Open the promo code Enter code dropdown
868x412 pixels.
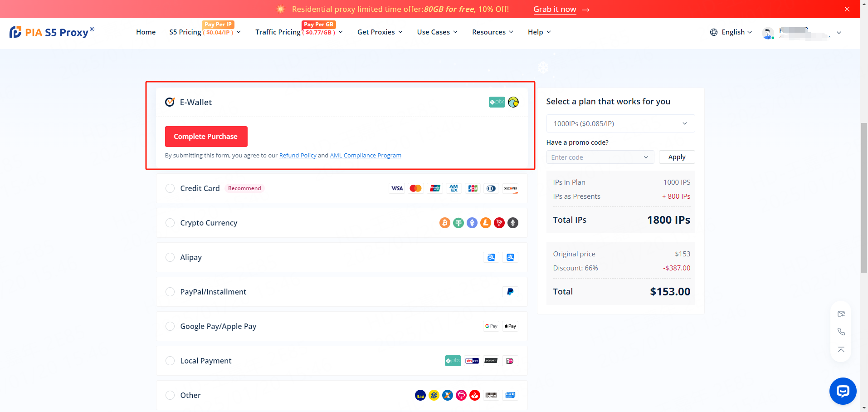(x=600, y=157)
